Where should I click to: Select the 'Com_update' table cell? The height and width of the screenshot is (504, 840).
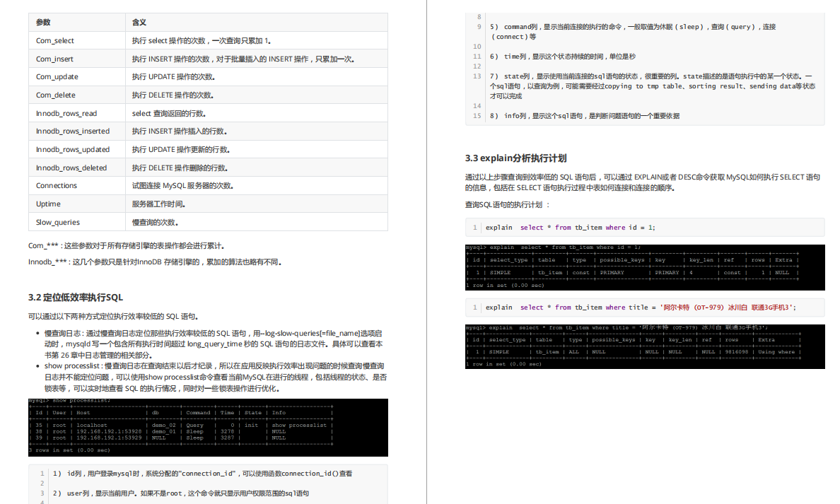coord(76,76)
